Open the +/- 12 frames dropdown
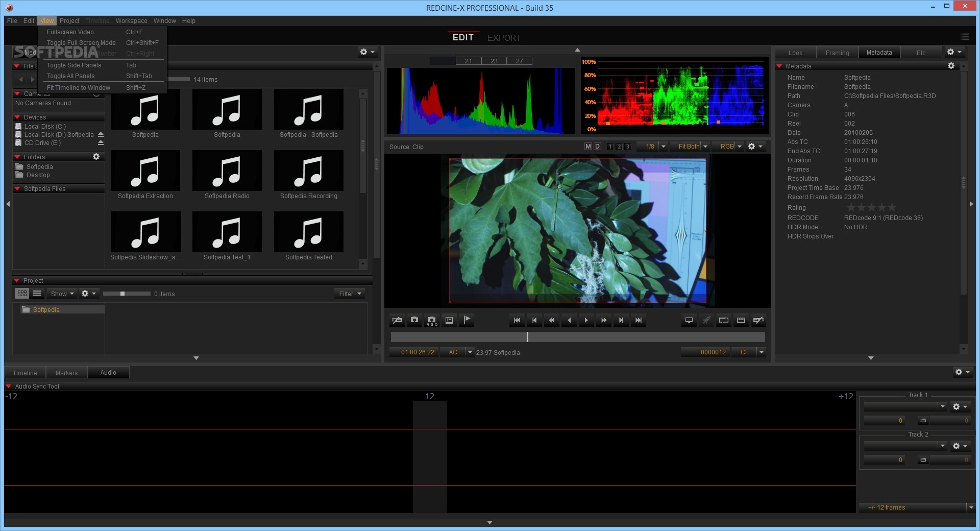 point(917,507)
